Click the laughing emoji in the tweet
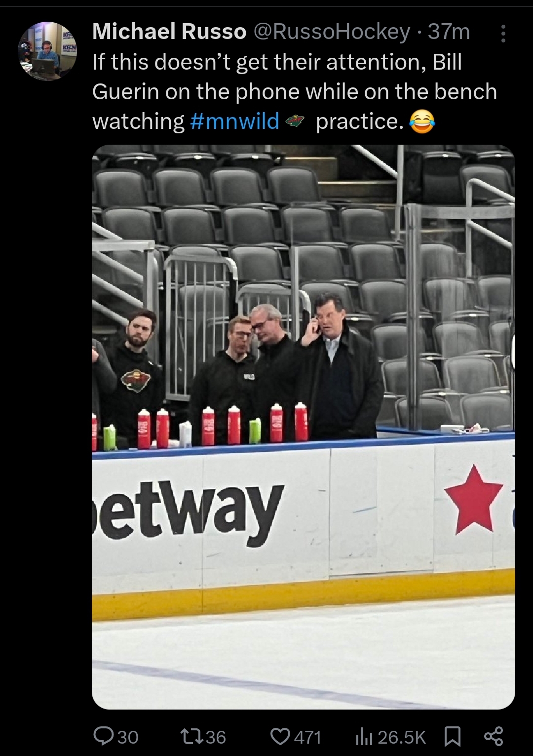Image resolution: width=533 pixels, height=756 pixels. tap(422, 121)
